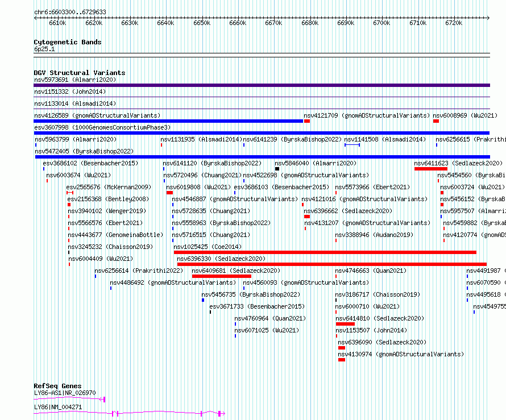
Task: Select the red nsv6411623 (Sedlazeck2020) bar
Action: (431, 169)
